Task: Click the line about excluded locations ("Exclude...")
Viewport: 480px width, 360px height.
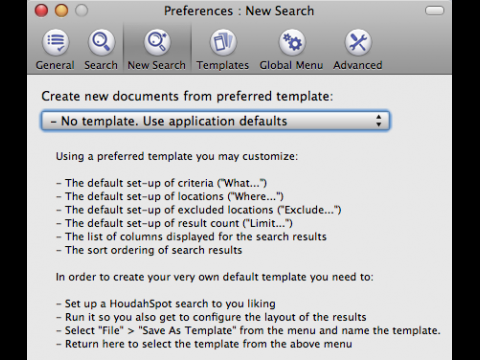Action: (199, 210)
